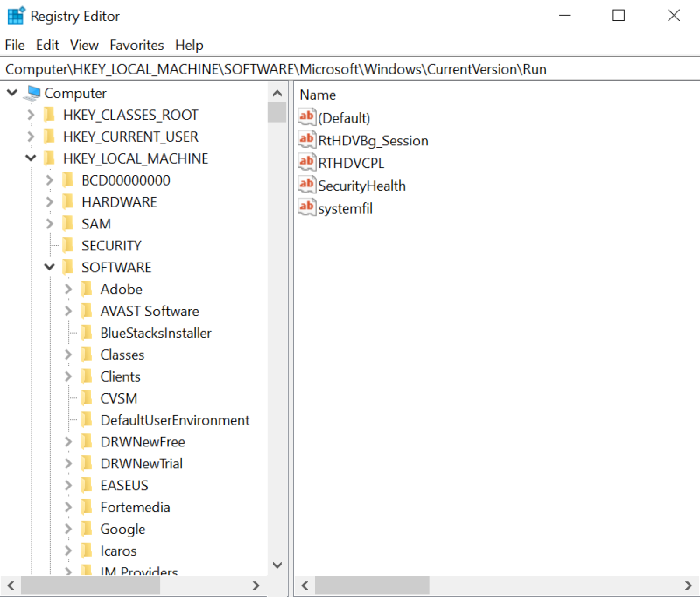This screenshot has width=700, height=597.
Task: Minimize the Registry Editor window
Action: coord(564,16)
